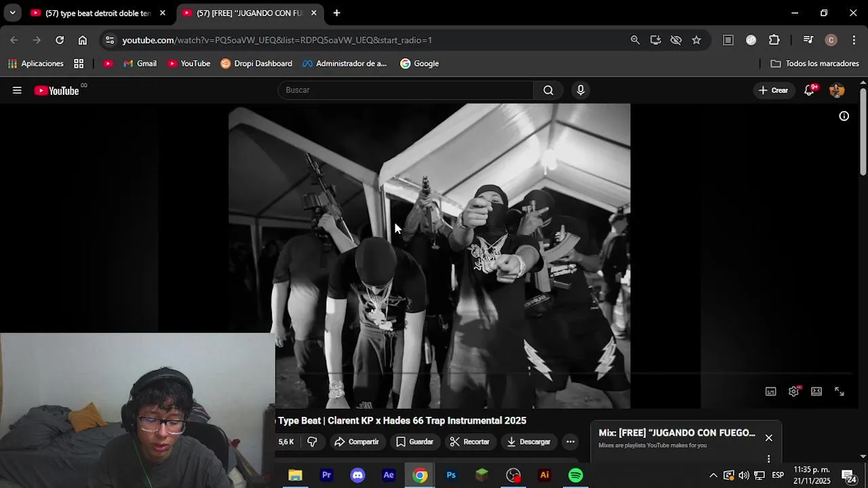Open the Chrome three-dot menu
The width and height of the screenshot is (868, 488).
point(854,40)
